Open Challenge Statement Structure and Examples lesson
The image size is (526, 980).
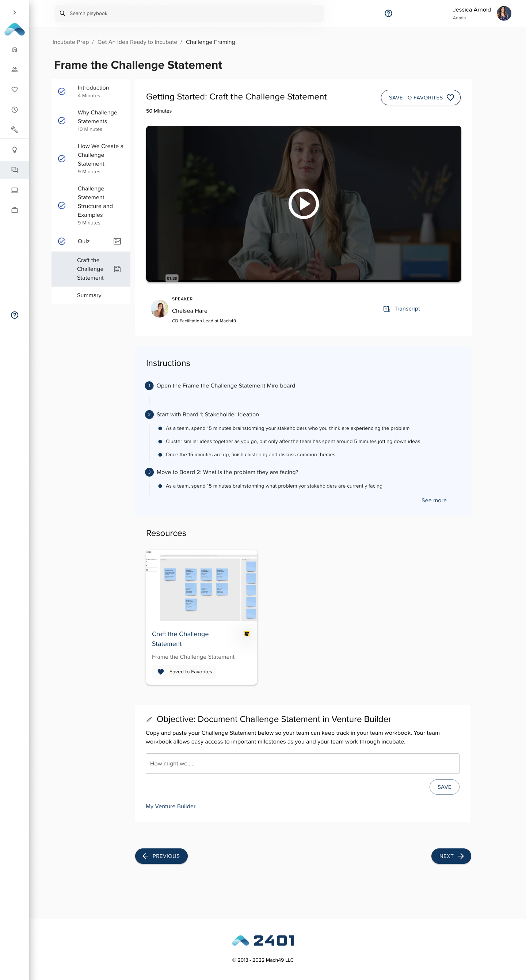point(91,205)
